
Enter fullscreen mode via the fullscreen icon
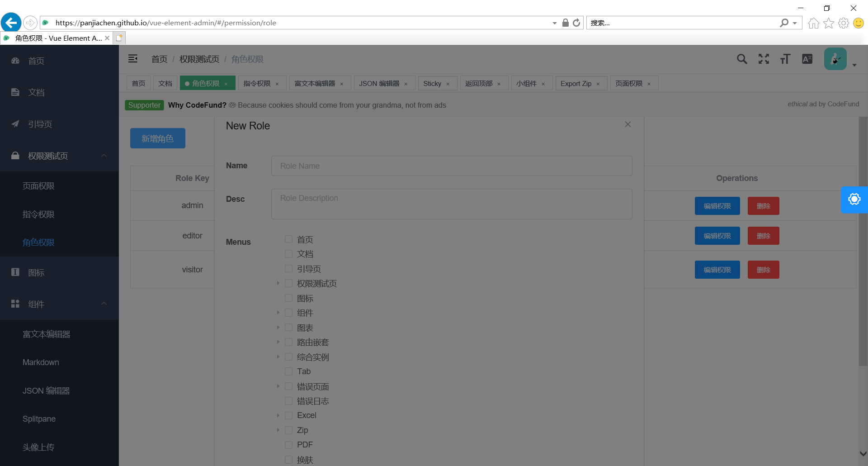763,59
